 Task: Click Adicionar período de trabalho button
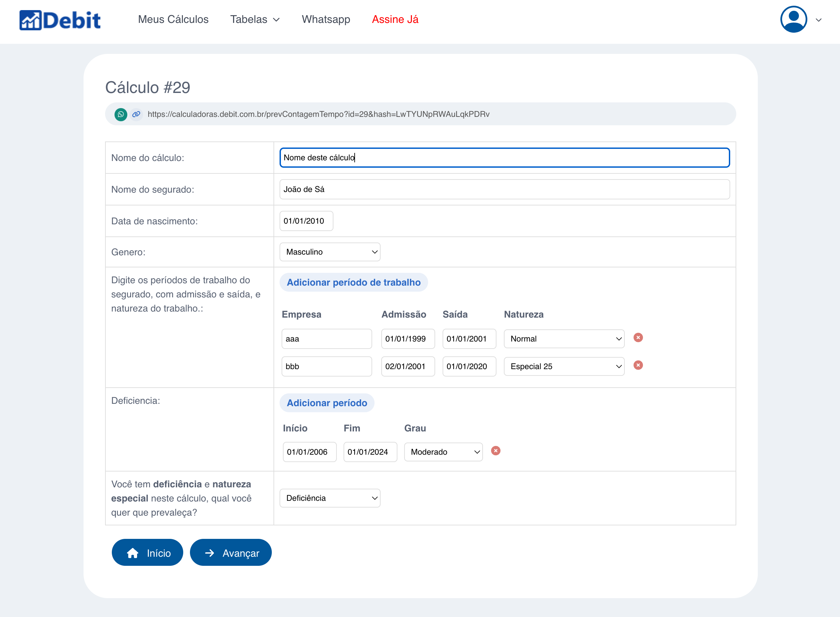353,283
